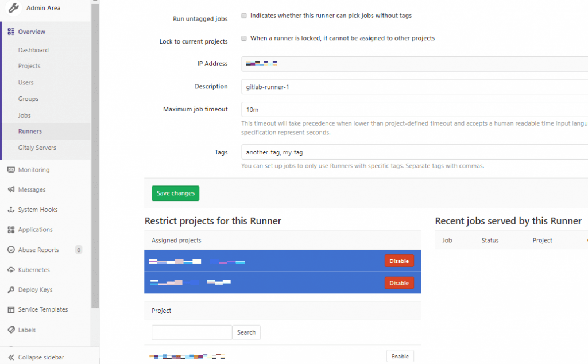This screenshot has width=588, height=364.
Task: Expand the Overview section in the sidebar
Action: [31, 32]
